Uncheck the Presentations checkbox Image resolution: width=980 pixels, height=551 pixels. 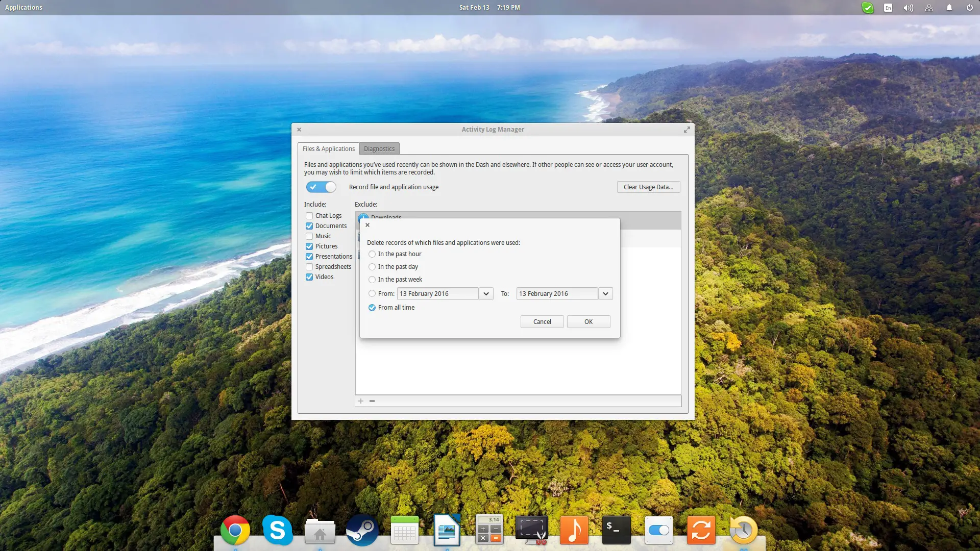click(x=309, y=257)
